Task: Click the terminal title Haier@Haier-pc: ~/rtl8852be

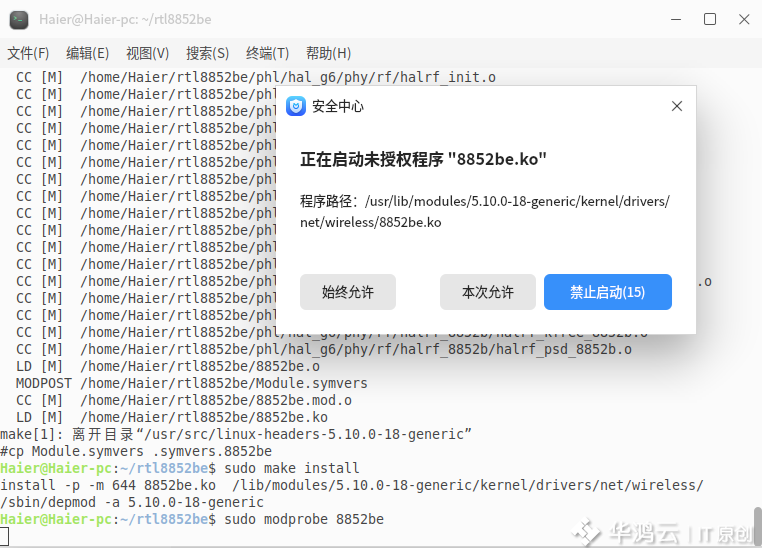Action: (x=125, y=19)
